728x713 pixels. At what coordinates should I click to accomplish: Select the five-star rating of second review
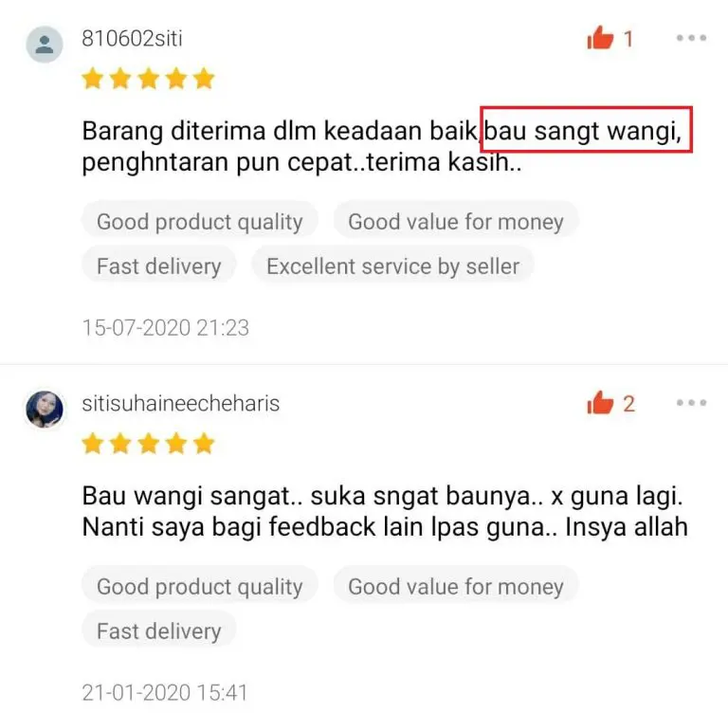tap(148, 443)
